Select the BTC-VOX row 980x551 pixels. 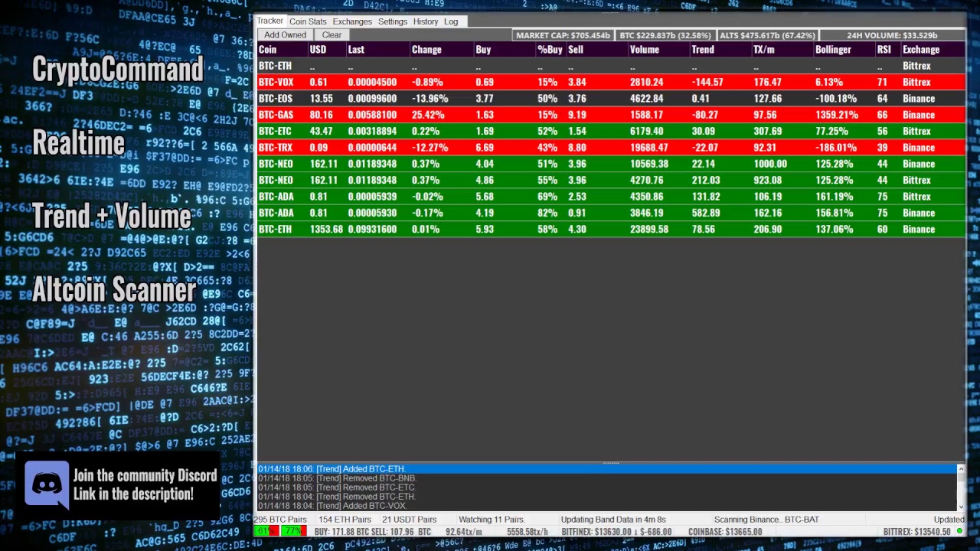coord(610,83)
